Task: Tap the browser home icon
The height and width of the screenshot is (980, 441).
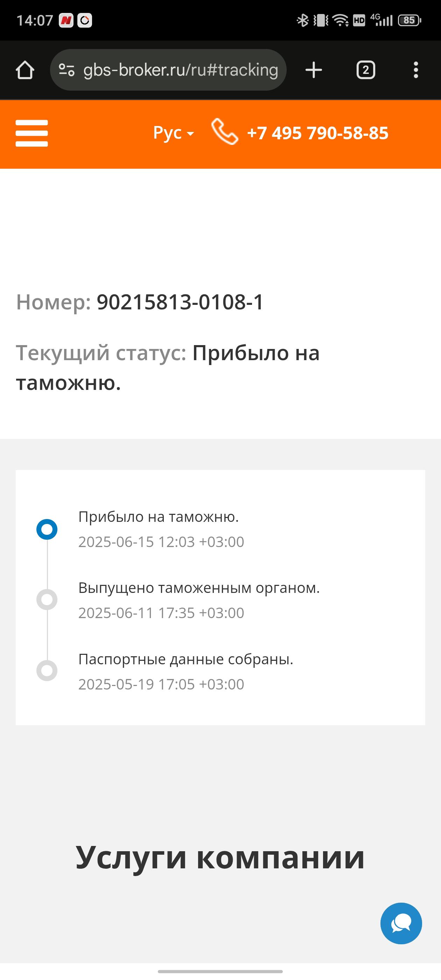Action: point(25,70)
